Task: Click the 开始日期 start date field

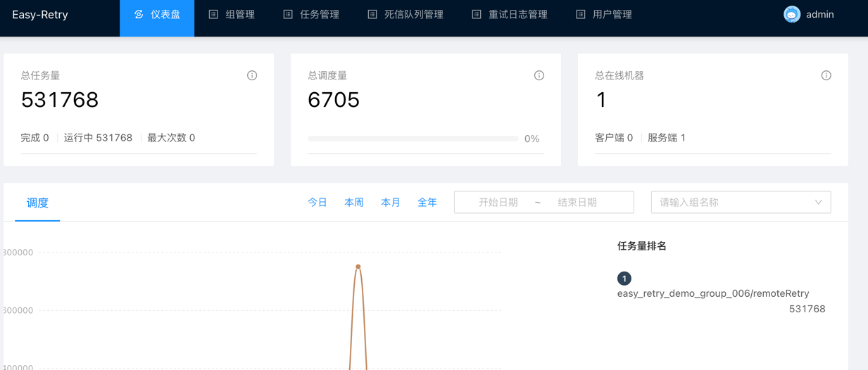Action: [x=498, y=203]
